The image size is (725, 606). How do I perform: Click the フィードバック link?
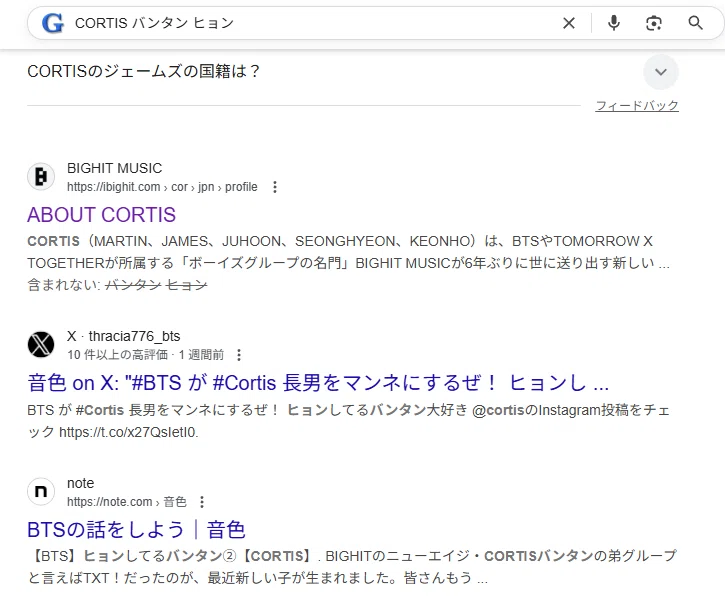click(637, 106)
